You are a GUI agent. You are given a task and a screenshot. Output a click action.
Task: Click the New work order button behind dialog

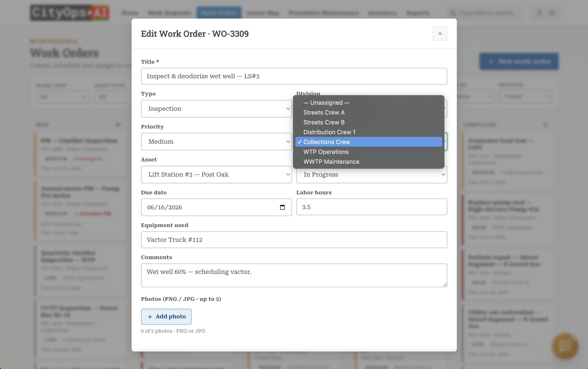point(519,62)
